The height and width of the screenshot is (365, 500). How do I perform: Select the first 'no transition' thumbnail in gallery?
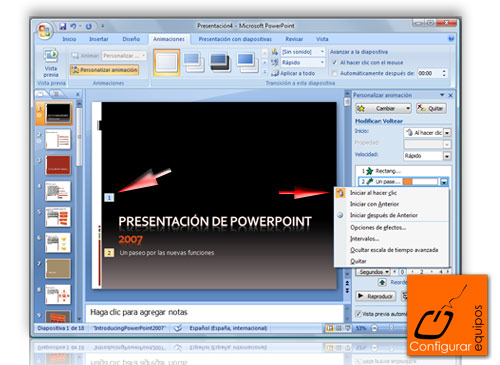(167, 62)
